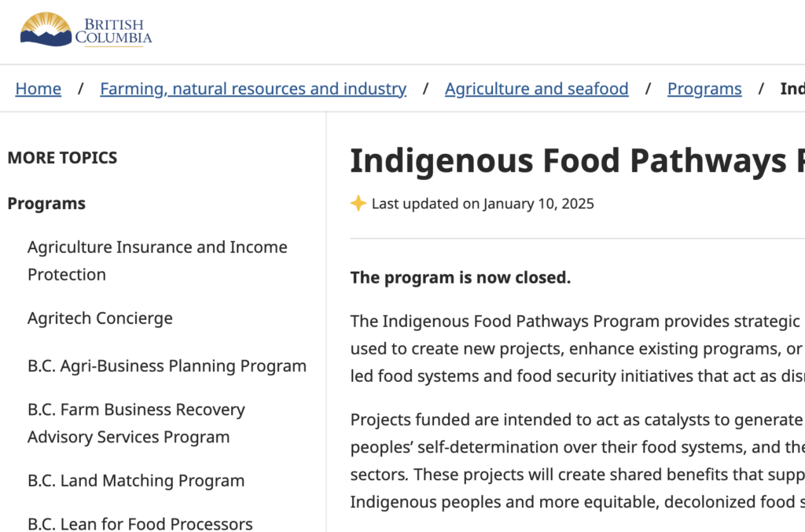805x532 pixels.
Task: Open Agriculture Insurance and Income Protection
Action: [157, 261]
